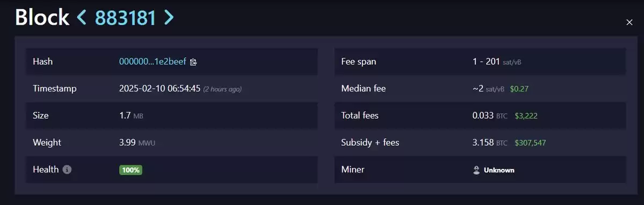The height and width of the screenshot is (205, 644).
Task: Click the $307,547 subsidy fiat value
Action: [530, 143]
